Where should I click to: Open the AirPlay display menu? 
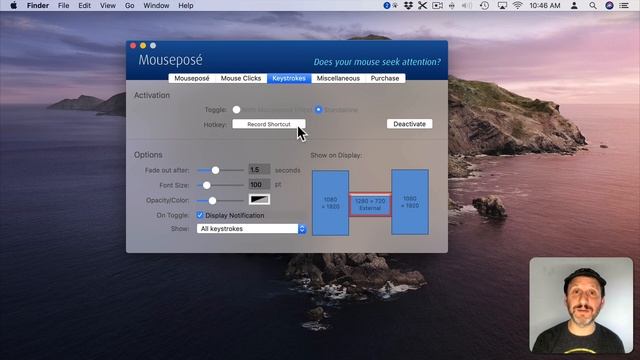tap(502, 5)
